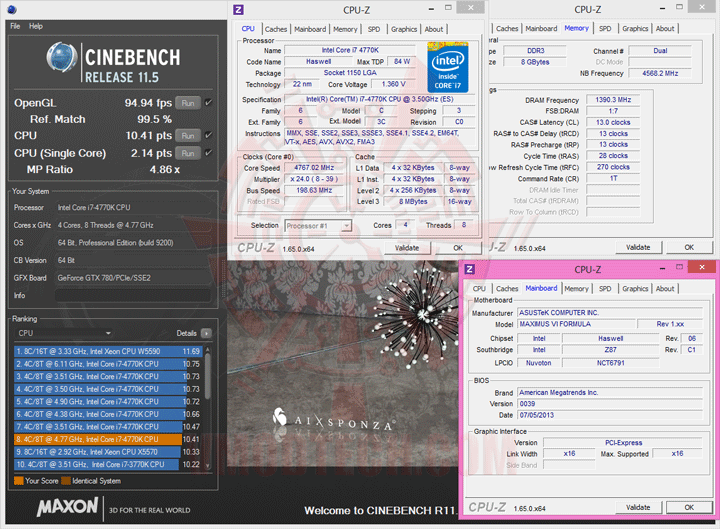Click the CAS# Latency 13.0 clocks value
This screenshot has width=720, height=529.
point(613,123)
